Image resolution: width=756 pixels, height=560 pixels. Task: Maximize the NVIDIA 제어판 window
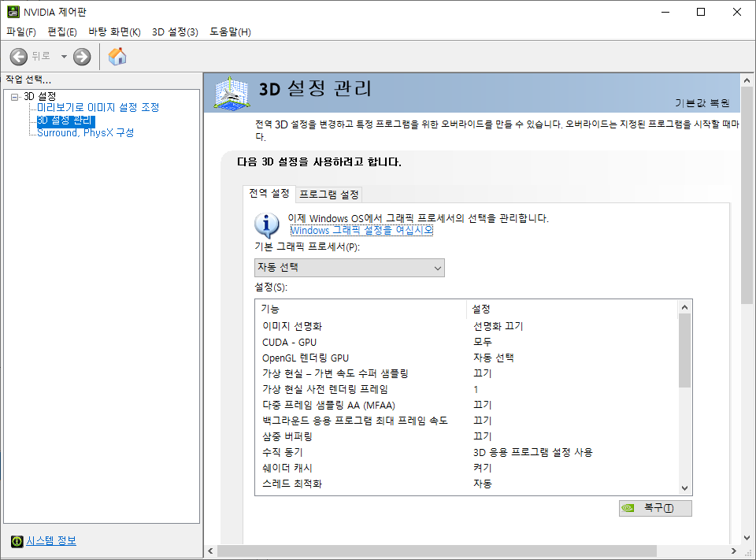(701, 12)
